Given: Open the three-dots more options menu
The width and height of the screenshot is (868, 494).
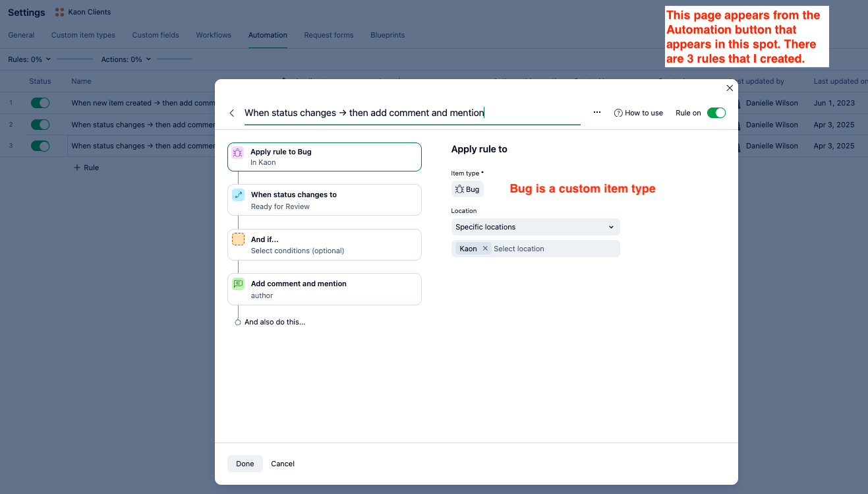Looking at the screenshot, I should 597,113.
